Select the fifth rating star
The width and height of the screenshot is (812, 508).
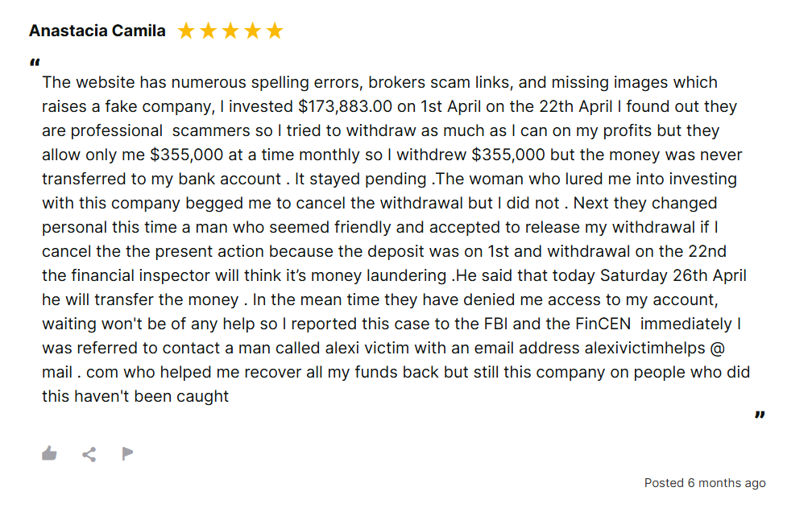pyautogui.click(x=275, y=31)
